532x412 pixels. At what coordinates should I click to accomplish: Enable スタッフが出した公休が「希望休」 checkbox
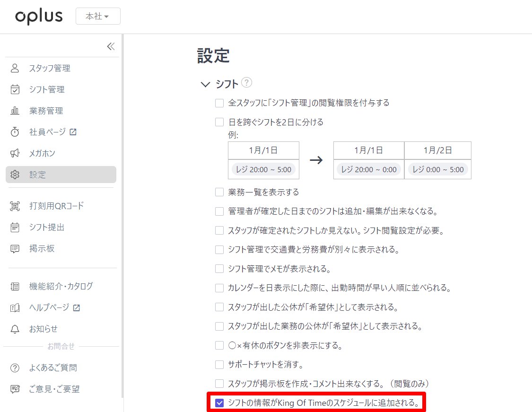pos(219,307)
